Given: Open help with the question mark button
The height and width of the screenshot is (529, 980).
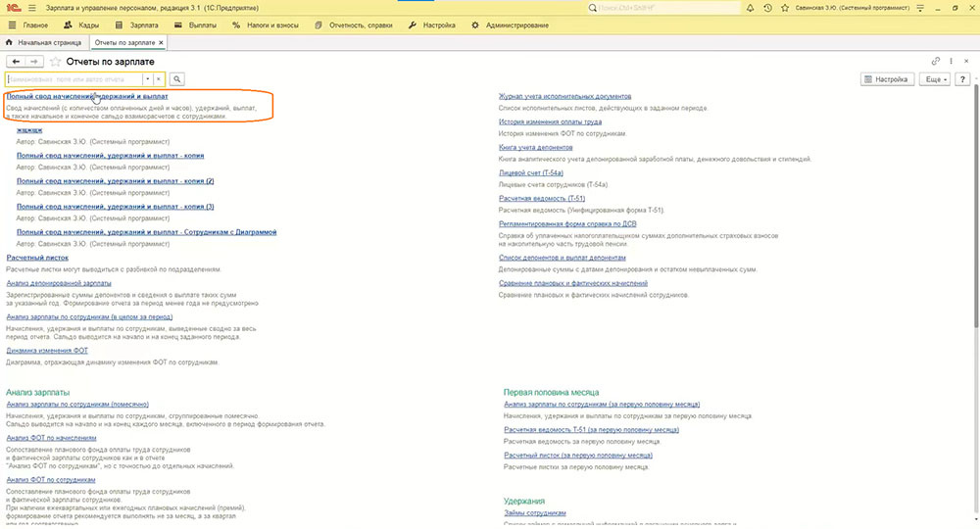Looking at the screenshot, I should pos(962,79).
